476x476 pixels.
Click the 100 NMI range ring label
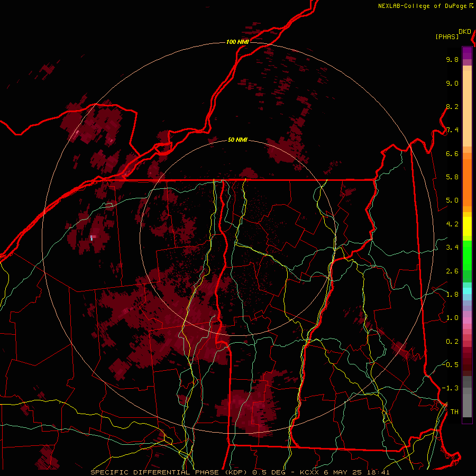coord(237,42)
